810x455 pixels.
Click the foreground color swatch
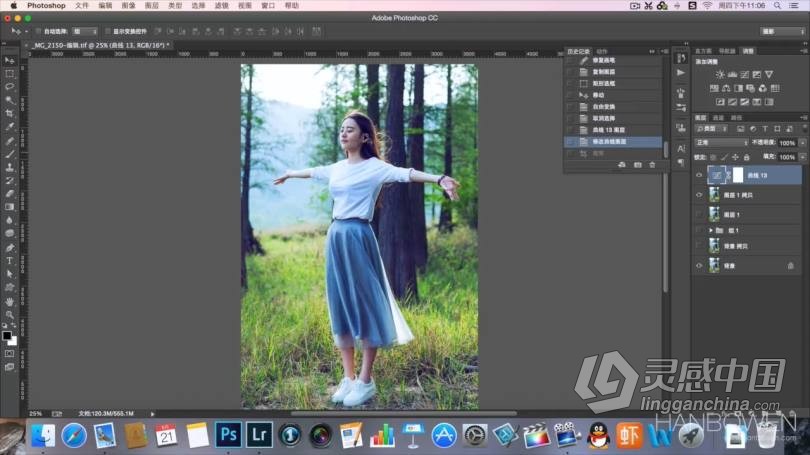[x=7, y=336]
